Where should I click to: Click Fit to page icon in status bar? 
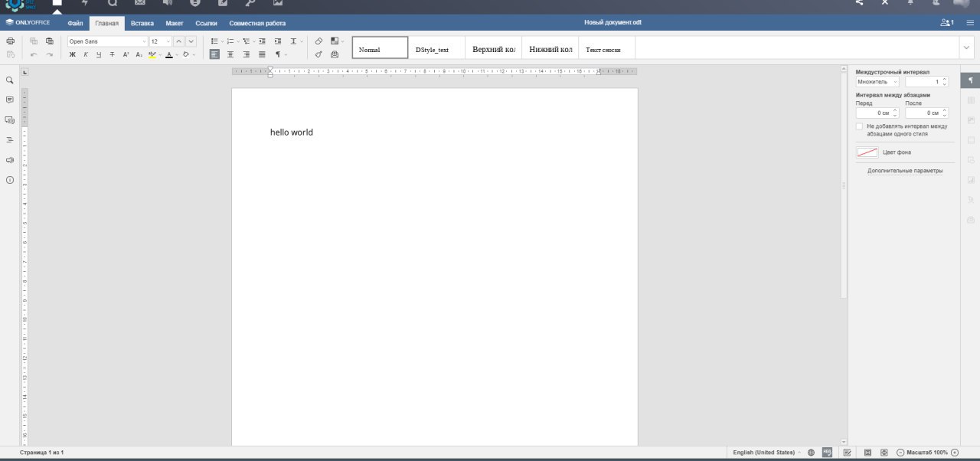click(x=868, y=453)
